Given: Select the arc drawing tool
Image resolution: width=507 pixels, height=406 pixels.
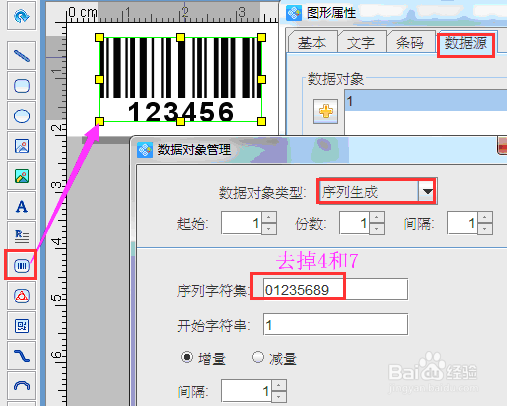Looking at the screenshot, I should coord(22,386).
